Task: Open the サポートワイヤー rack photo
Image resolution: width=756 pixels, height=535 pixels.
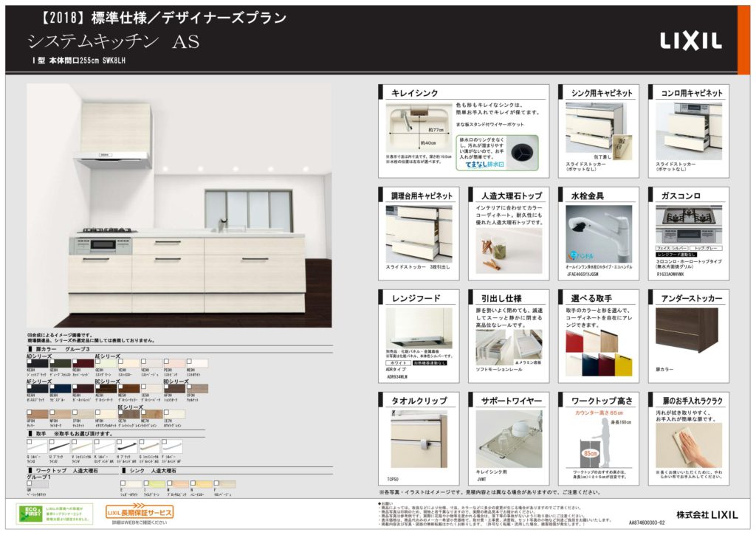Action: point(509,438)
